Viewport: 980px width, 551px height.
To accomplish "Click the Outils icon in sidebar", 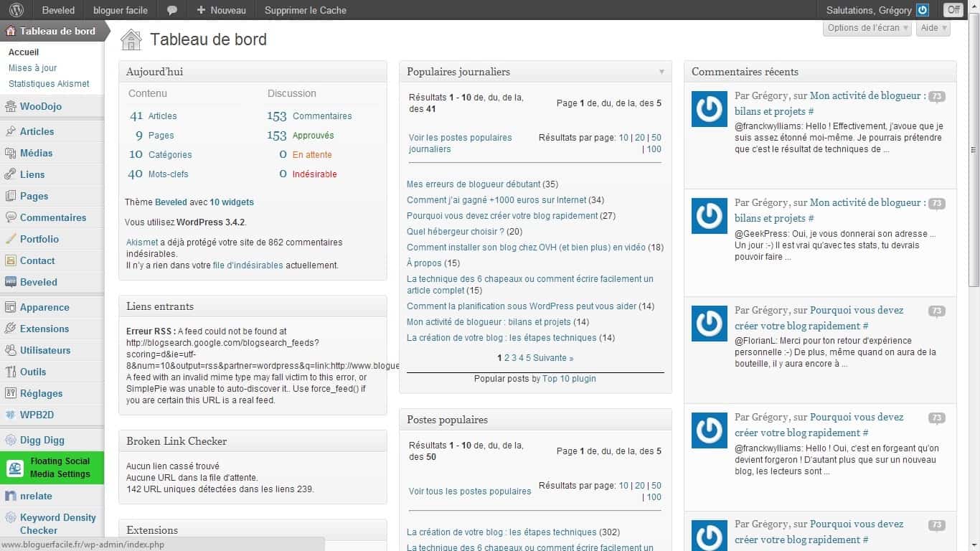I will (11, 372).
